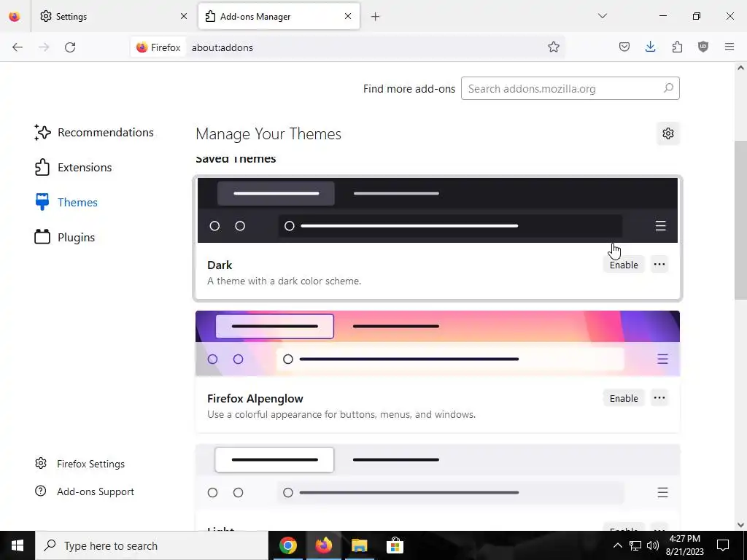Select the Themes category

coord(66,203)
